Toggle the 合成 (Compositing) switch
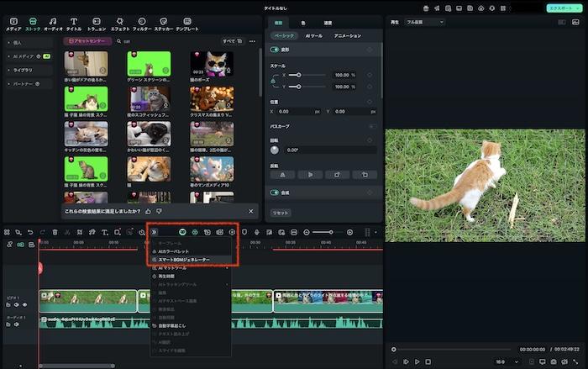588x369 pixels. click(x=276, y=192)
